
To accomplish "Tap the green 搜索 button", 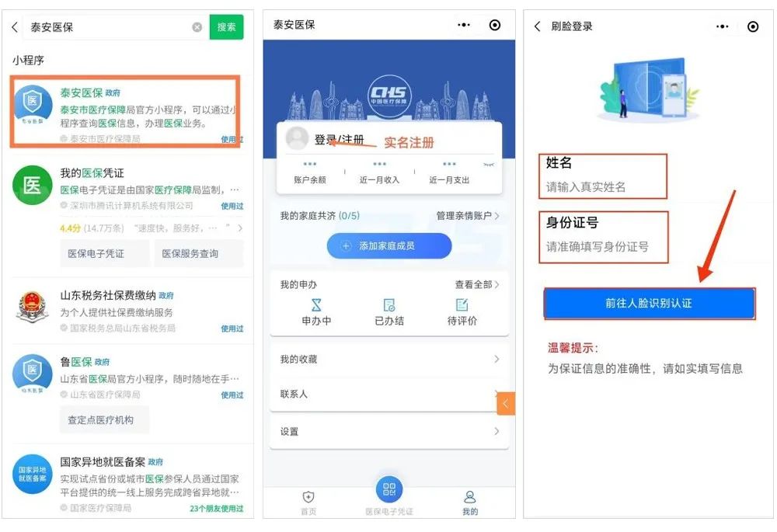I will [226, 27].
